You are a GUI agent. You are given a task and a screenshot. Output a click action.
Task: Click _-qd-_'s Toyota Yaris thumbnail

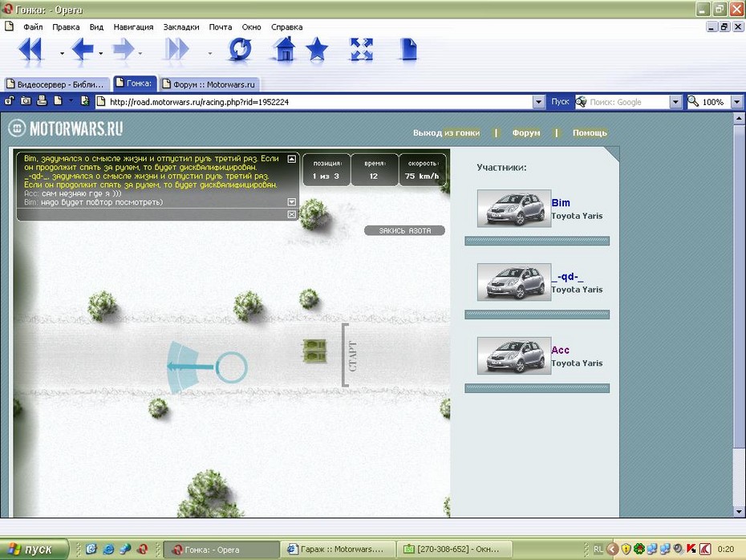(x=514, y=282)
